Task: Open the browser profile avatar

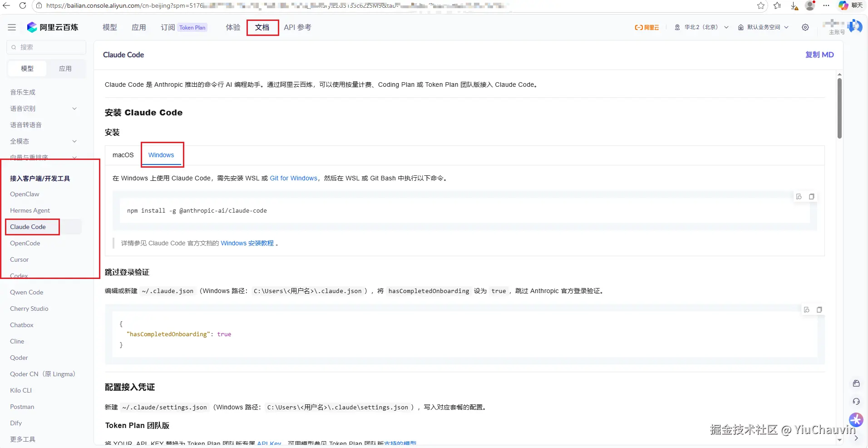Action: [x=810, y=5]
